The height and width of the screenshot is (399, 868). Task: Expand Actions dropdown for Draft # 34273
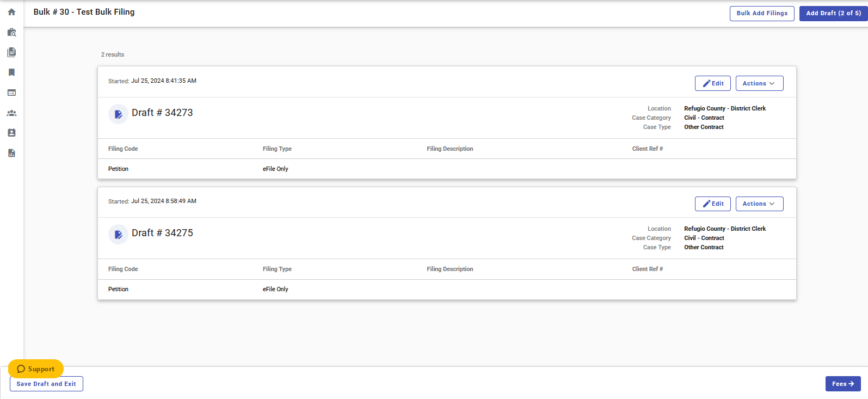759,83
